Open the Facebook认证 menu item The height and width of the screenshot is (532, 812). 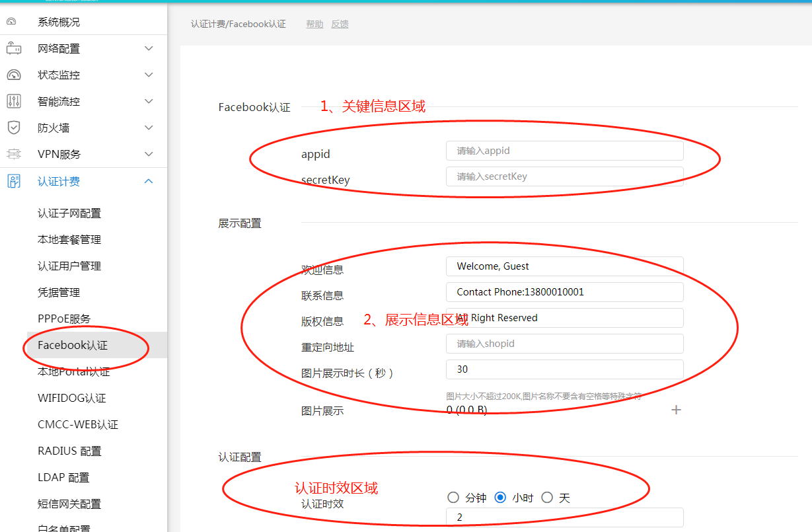click(x=73, y=345)
